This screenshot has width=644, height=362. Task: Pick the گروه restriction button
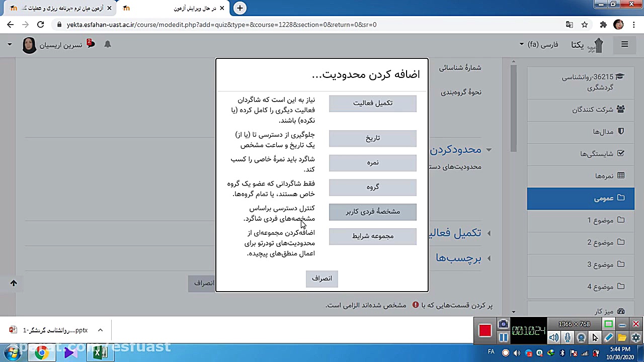(373, 188)
